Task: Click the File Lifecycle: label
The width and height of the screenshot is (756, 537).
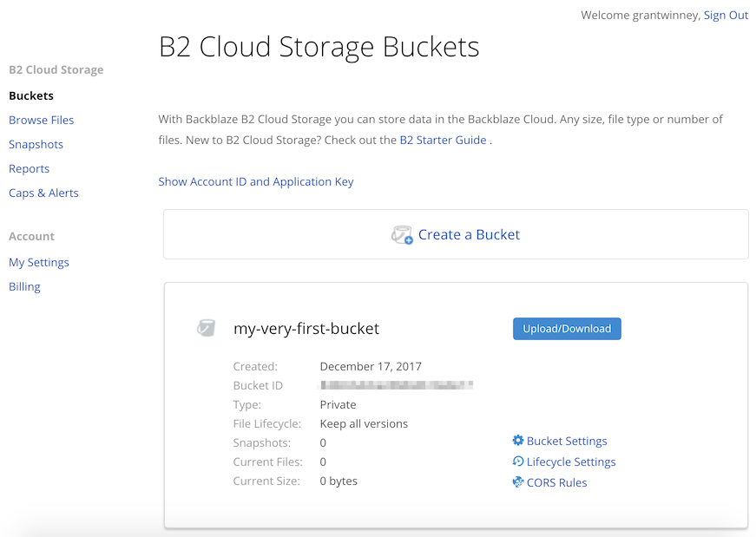Action: pyautogui.click(x=267, y=423)
